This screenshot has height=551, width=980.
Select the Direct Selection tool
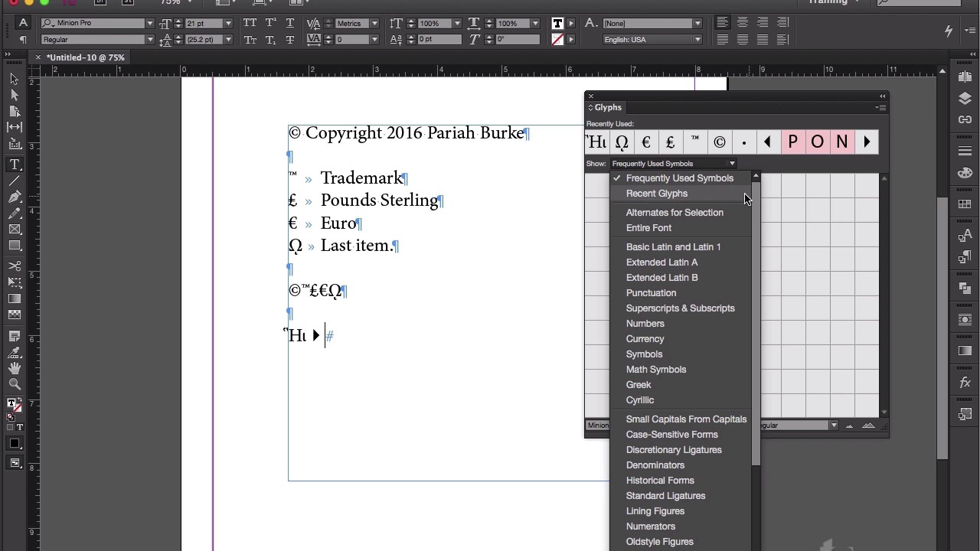click(14, 95)
